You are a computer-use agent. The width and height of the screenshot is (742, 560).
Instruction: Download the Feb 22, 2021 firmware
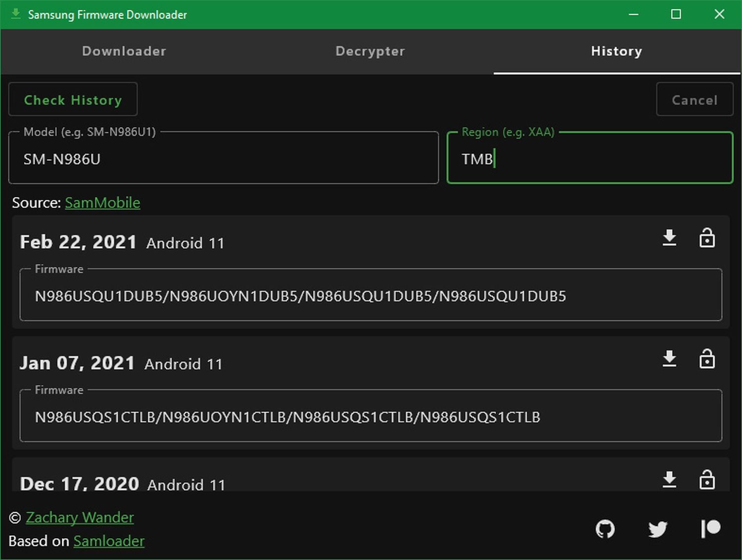coord(669,238)
